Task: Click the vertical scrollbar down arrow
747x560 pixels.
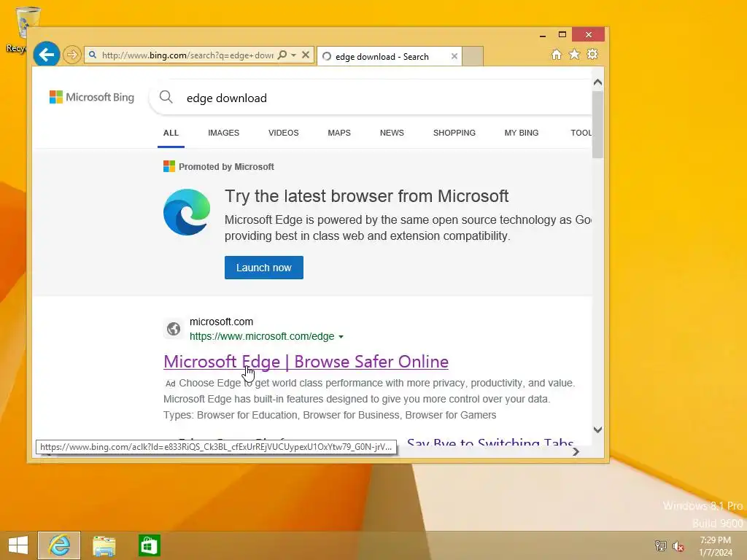Action: tap(598, 429)
